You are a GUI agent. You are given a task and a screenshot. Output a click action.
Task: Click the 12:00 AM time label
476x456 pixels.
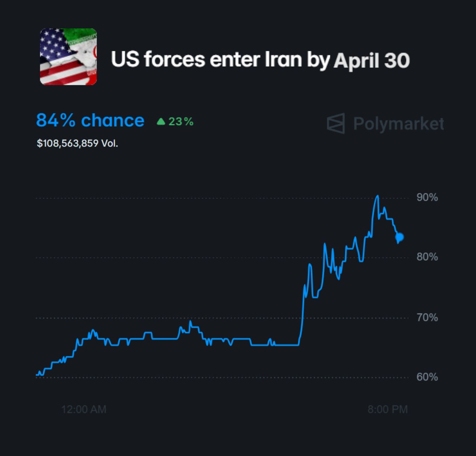(x=84, y=410)
